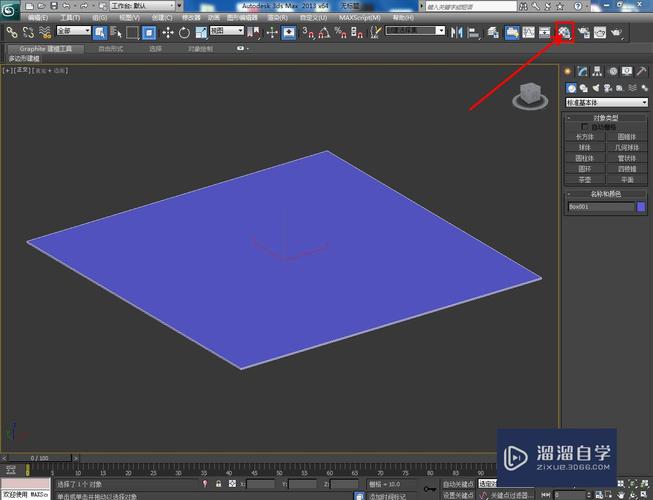
Task: Click the Mirror tool icon
Action: (x=457, y=32)
